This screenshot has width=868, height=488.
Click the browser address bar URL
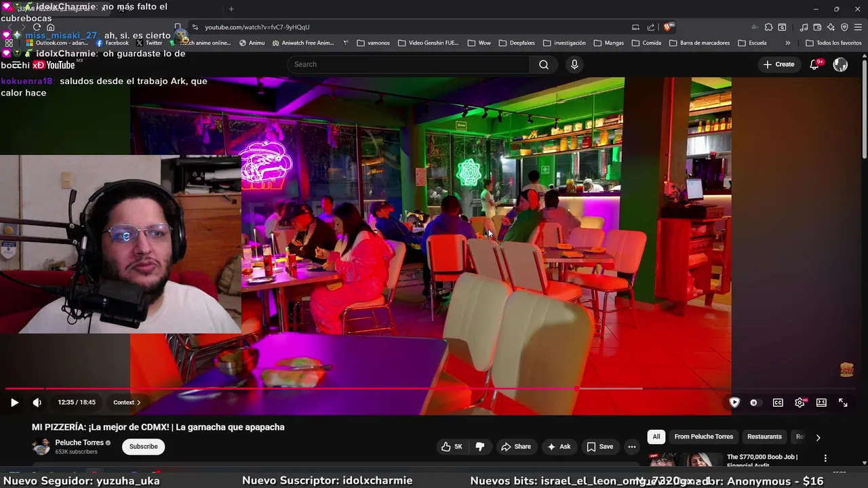click(257, 27)
